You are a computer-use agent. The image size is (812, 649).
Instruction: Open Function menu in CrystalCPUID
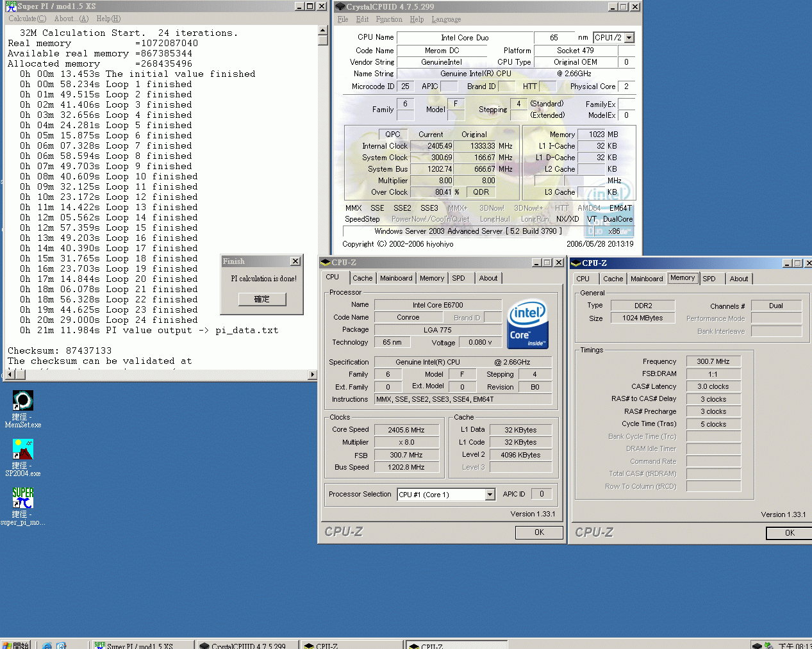(389, 19)
